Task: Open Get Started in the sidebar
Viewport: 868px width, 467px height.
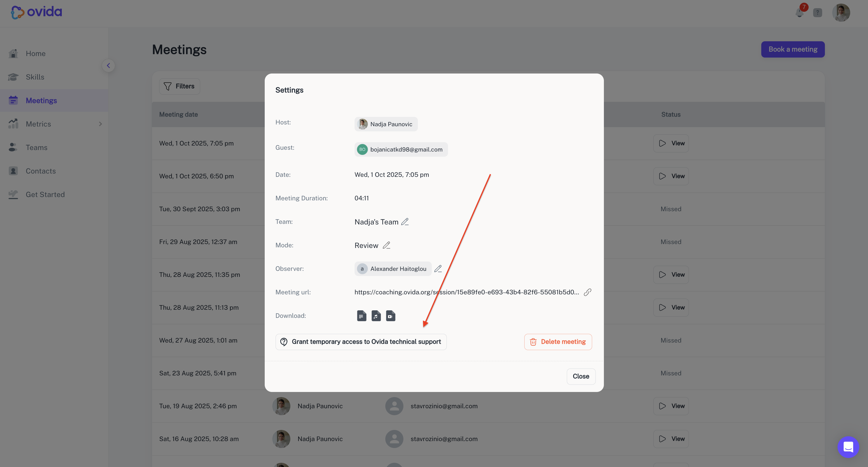Action: pyautogui.click(x=54, y=195)
